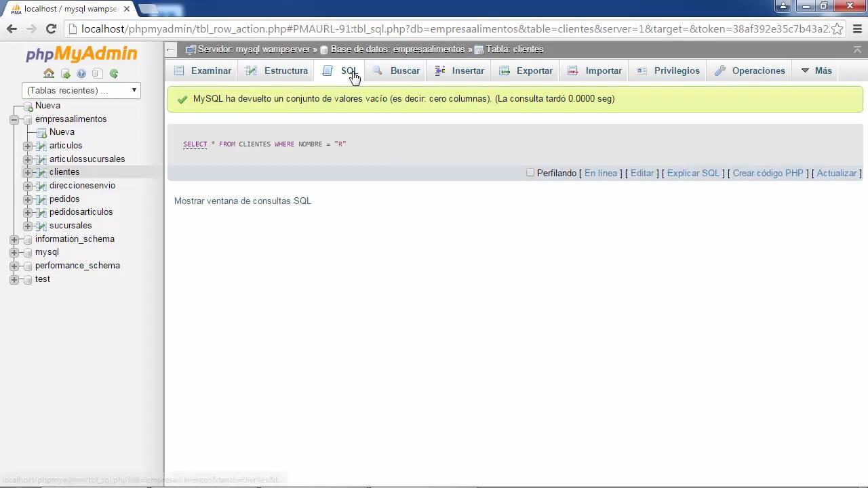Open the Examinar tab
Viewport: 868px width, 488px height.
pyautogui.click(x=203, y=70)
